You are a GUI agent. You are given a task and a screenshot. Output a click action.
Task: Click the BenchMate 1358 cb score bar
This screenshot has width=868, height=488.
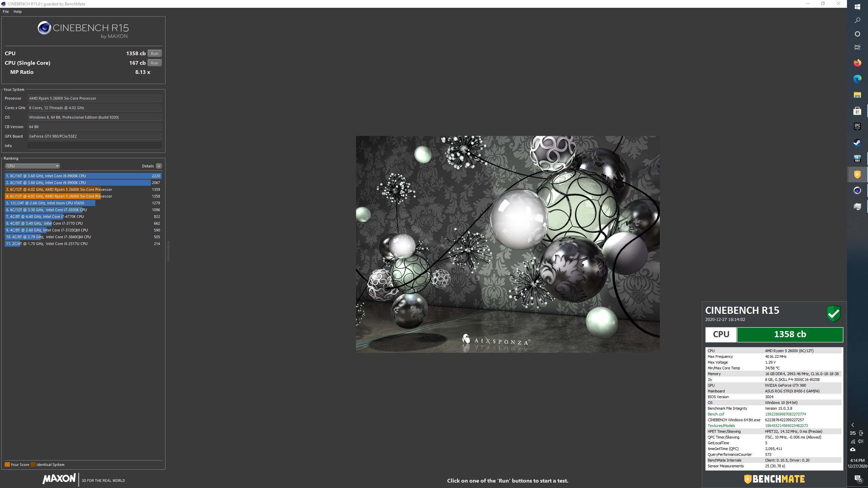tap(790, 334)
